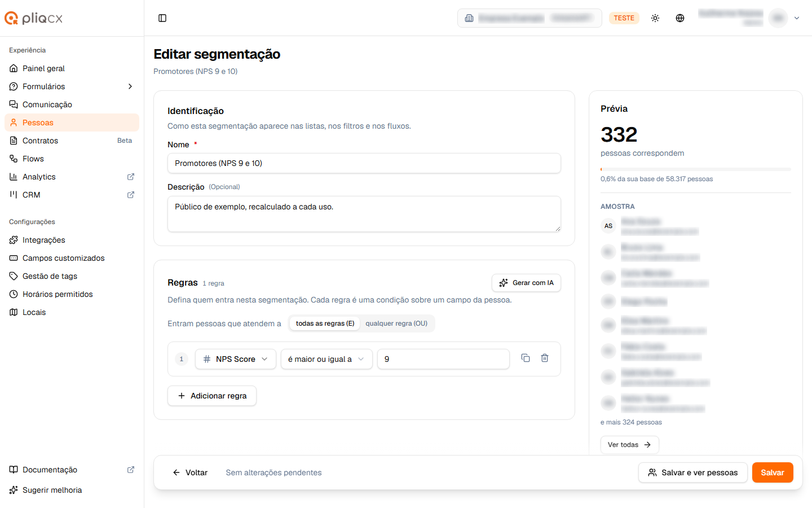Open the 'é maior ou igual a' operator dropdown

click(326, 359)
